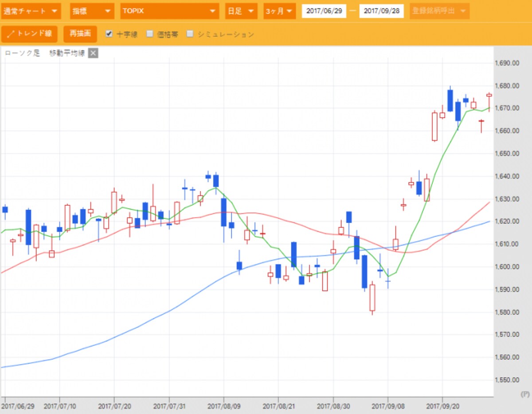Open the 指標 category dropdown
Viewport: 532px width, 414px height.
click(x=92, y=11)
